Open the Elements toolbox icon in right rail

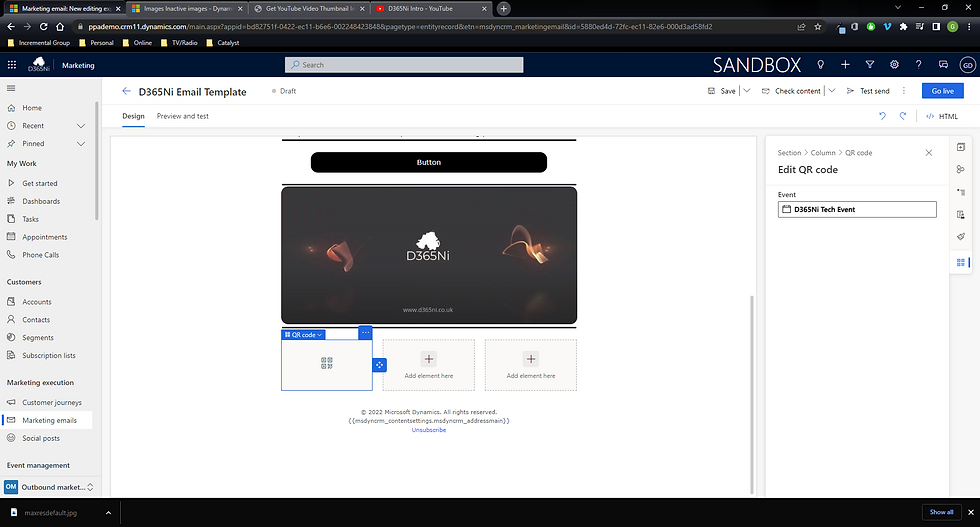[961, 147]
